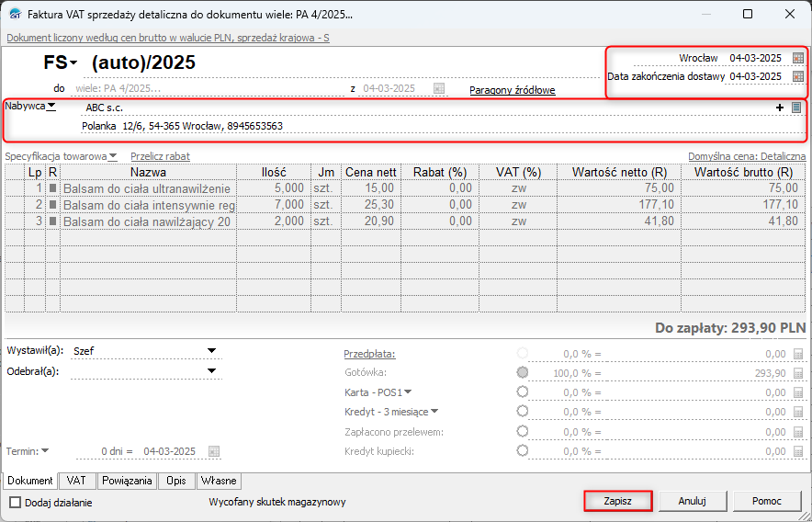
Task: Select Gotówka payment radio button
Action: [523, 372]
